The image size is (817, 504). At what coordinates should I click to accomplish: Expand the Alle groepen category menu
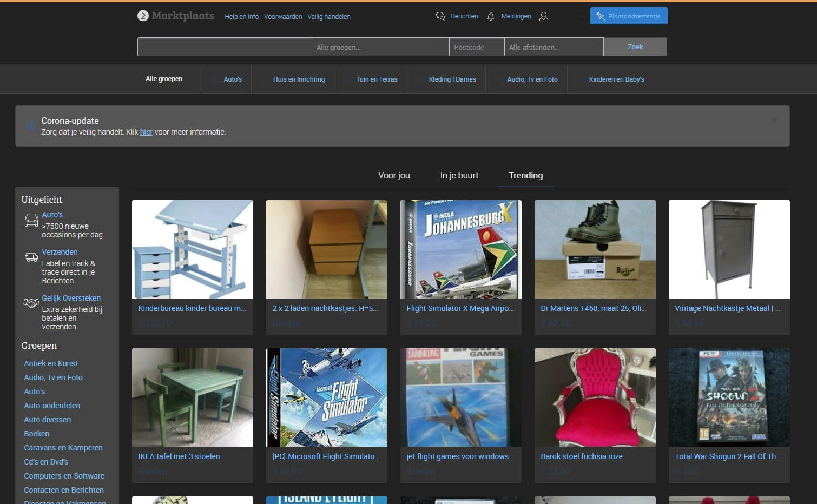164,79
